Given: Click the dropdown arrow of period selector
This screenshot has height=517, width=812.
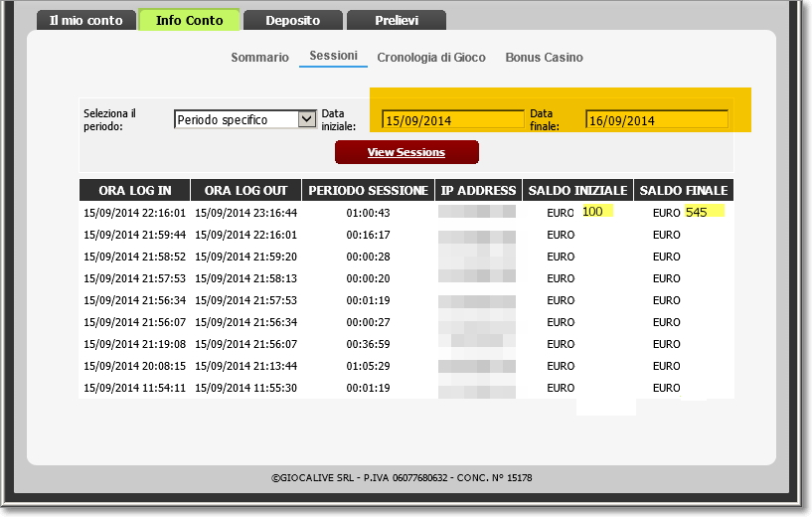Looking at the screenshot, I should [x=306, y=119].
